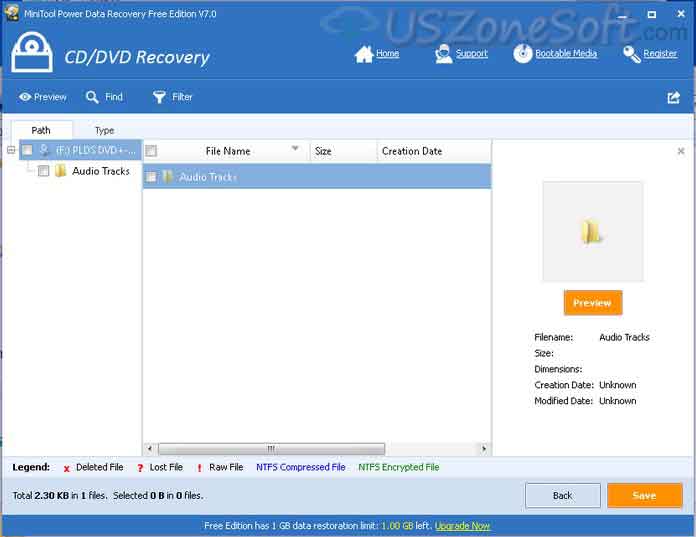Switch to the Path tab
This screenshot has width=696, height=537.
pyautogui.click(x=41, y=130)
